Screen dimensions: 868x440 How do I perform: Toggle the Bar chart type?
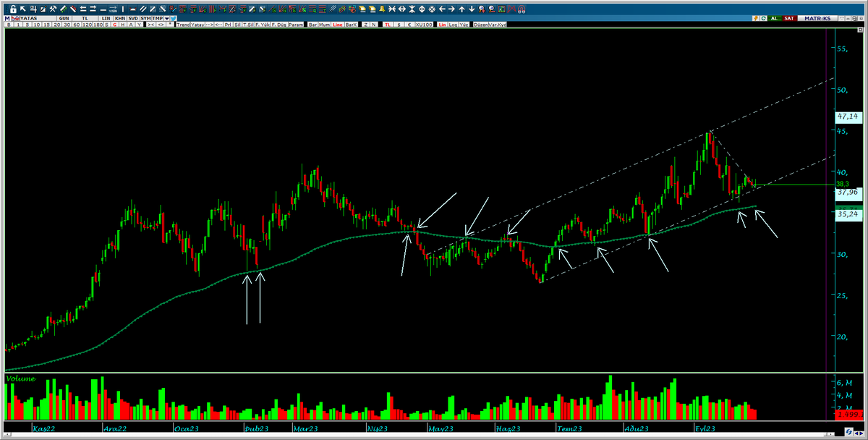click(312, 25)
